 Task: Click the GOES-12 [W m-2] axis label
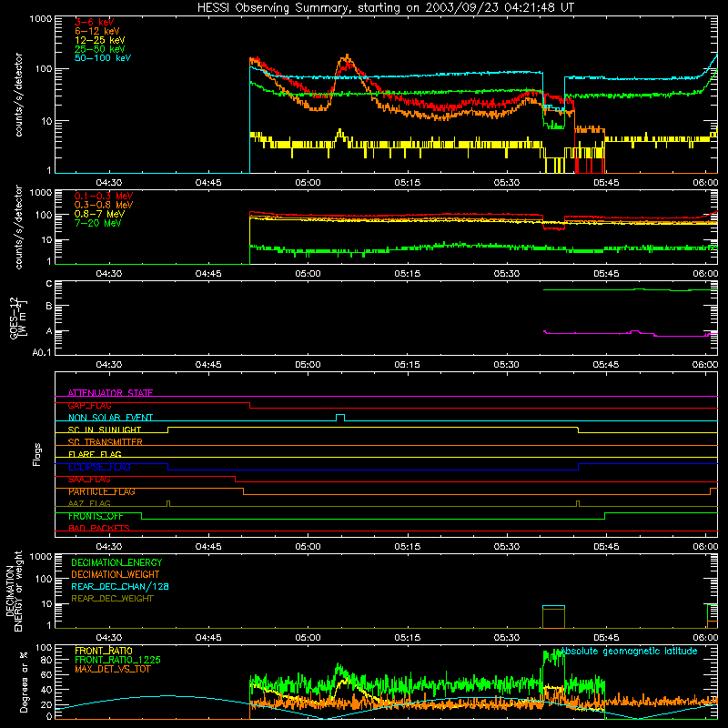click(x=17, y=318)
